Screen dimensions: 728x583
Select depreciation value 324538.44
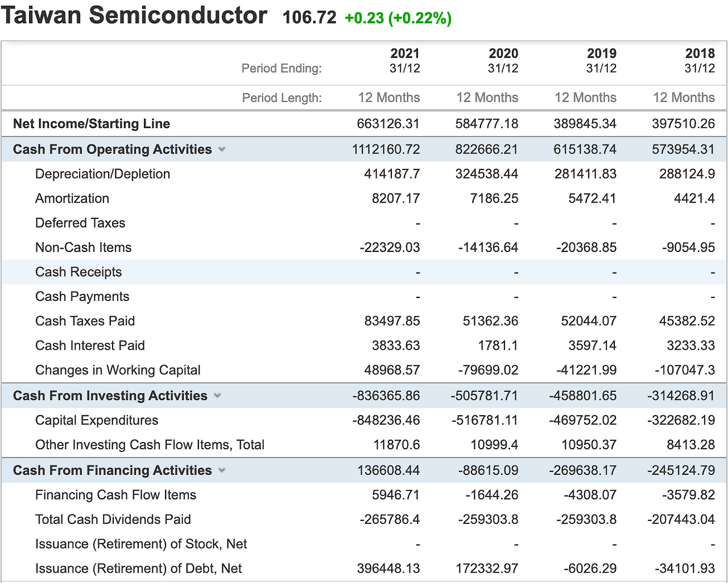click(487, 174)
